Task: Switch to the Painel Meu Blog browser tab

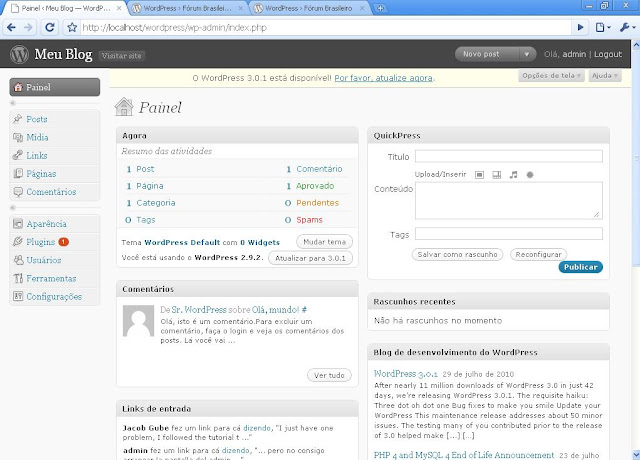Action: tap(64, 8)
